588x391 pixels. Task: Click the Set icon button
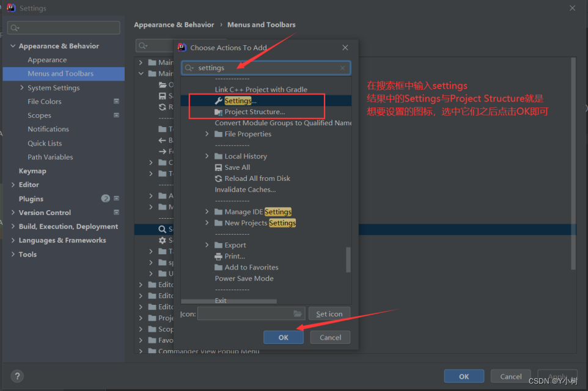point(329,314)
